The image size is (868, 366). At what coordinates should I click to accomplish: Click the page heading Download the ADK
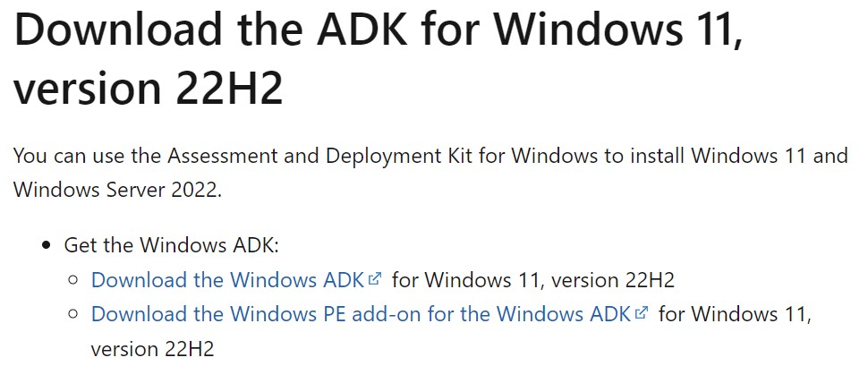click(x=377, y=57)
